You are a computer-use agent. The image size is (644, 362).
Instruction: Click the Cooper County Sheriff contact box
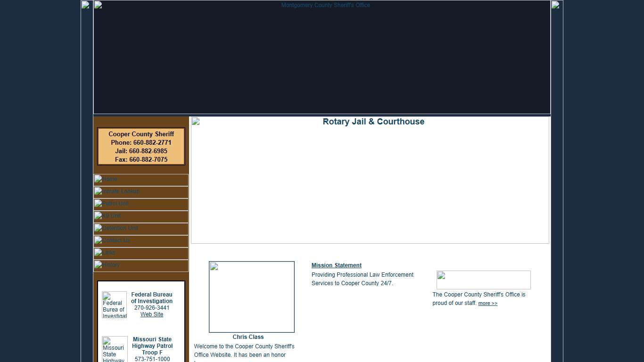pyautogui.click(x=141, y=147)
